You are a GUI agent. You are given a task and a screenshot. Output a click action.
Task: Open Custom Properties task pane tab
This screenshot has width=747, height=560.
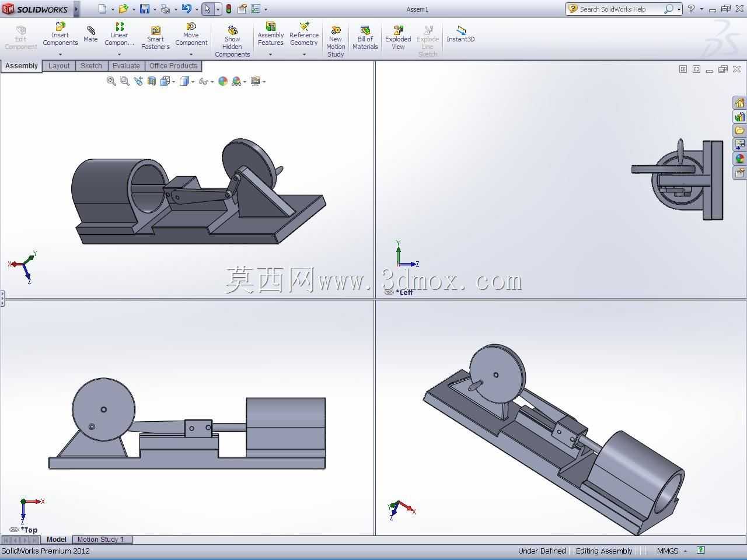[739, 173]
